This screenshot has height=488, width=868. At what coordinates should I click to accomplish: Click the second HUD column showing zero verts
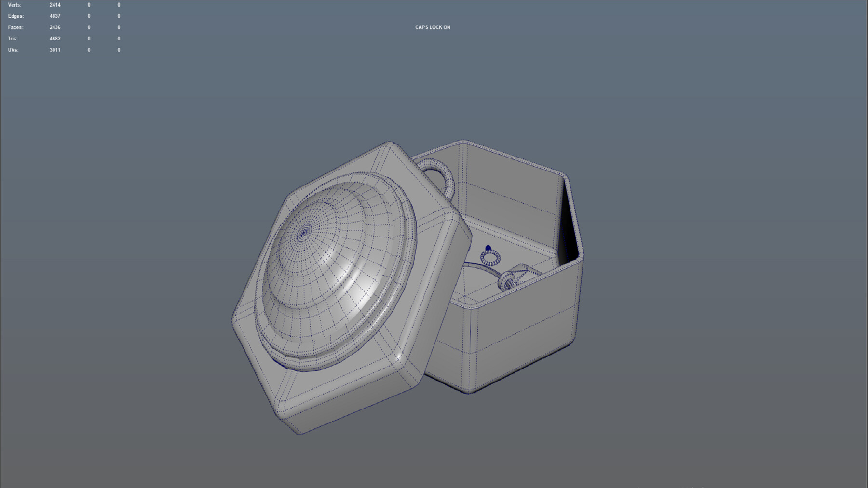tap(88, 4)
